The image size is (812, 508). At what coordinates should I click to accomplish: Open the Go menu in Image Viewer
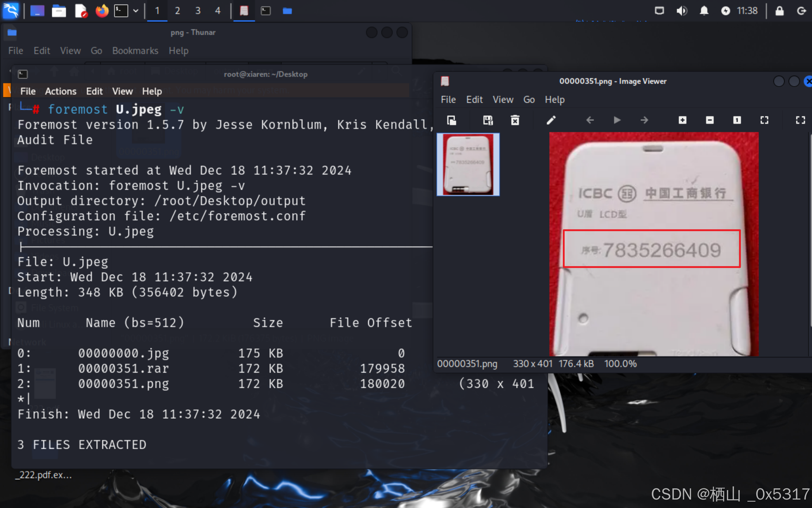[529, 99]
